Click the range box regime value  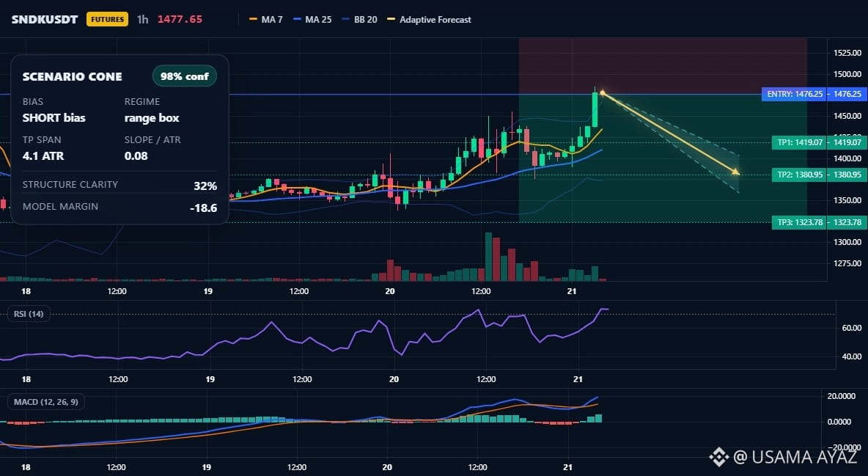tap(152, 117)
